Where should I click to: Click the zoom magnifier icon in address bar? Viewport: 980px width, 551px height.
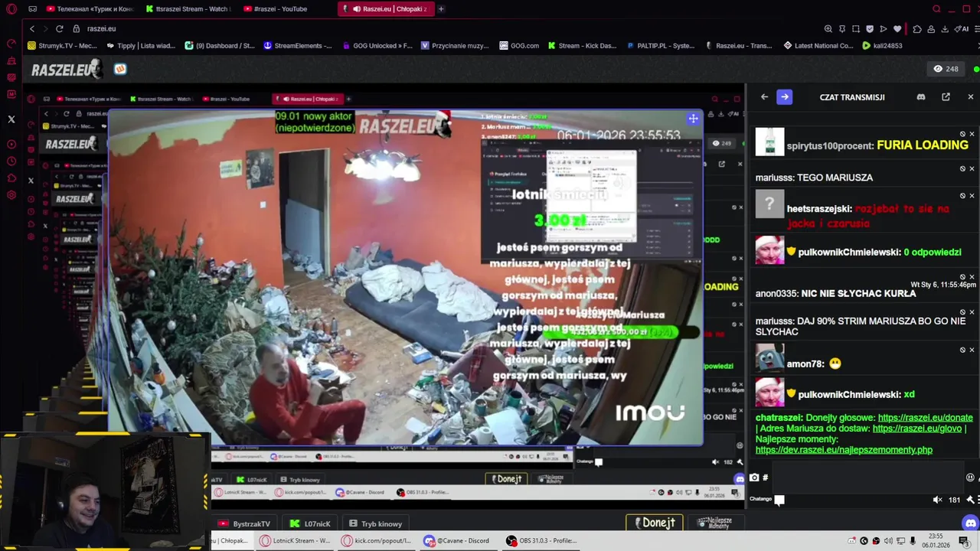(x=828, y=29)
